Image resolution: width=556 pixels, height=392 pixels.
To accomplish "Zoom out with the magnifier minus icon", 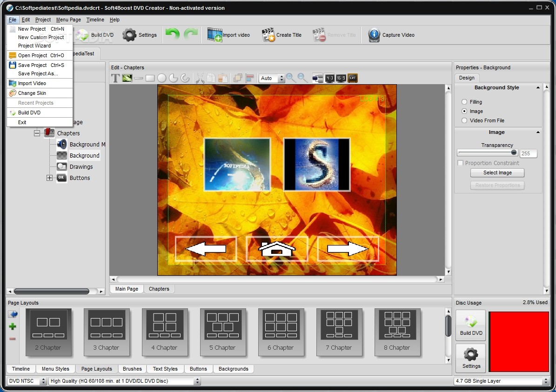I will pos(302,78).
